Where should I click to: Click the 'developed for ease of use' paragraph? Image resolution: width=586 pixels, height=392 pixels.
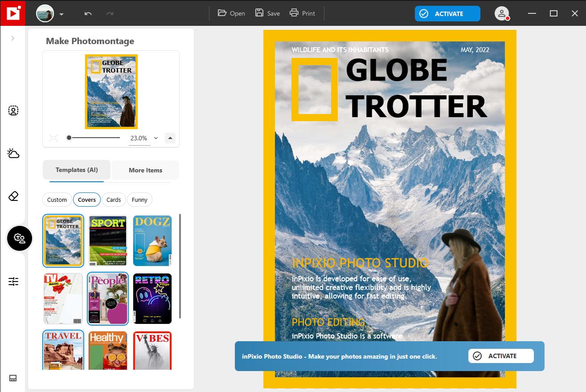(362, 287)
